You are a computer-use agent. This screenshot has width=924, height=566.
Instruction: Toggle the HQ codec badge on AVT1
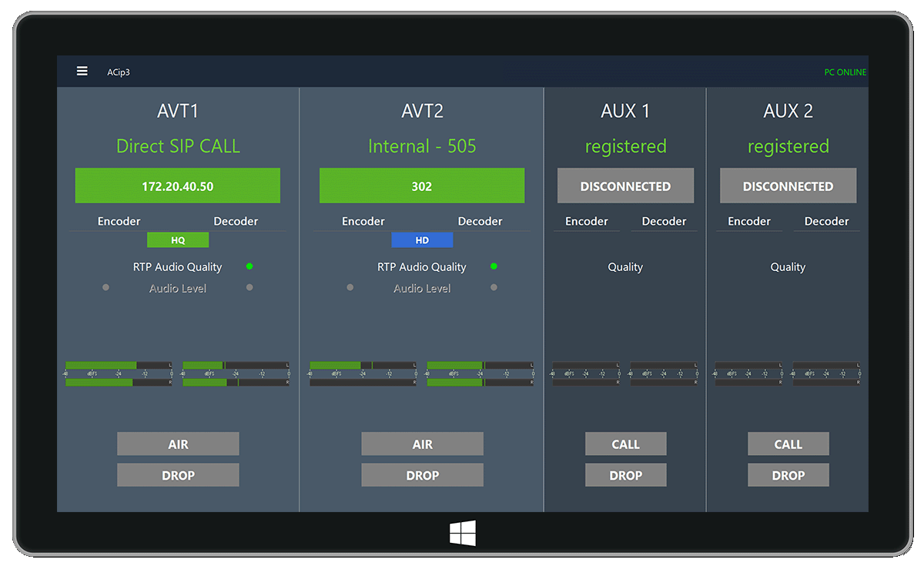178,240
